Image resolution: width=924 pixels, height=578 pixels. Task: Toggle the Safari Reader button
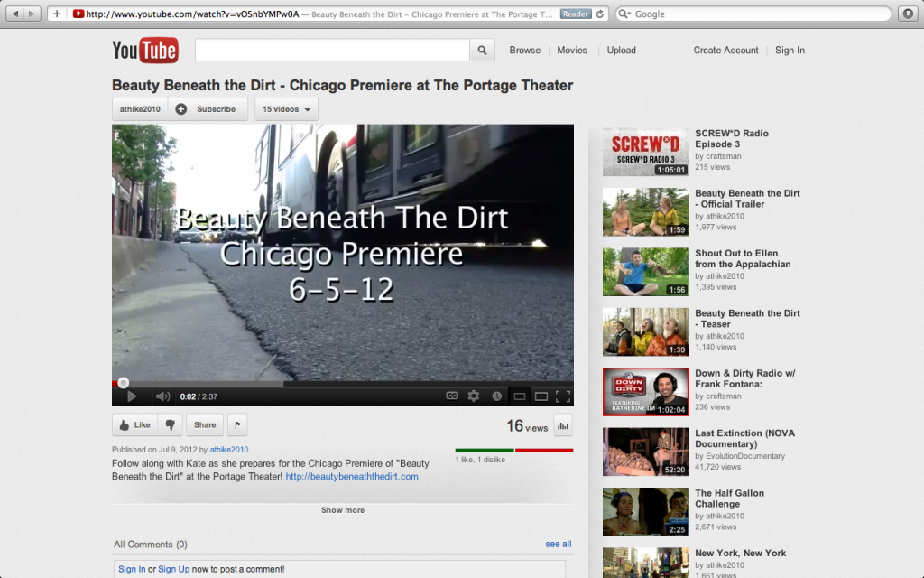[x=575, y=14]
